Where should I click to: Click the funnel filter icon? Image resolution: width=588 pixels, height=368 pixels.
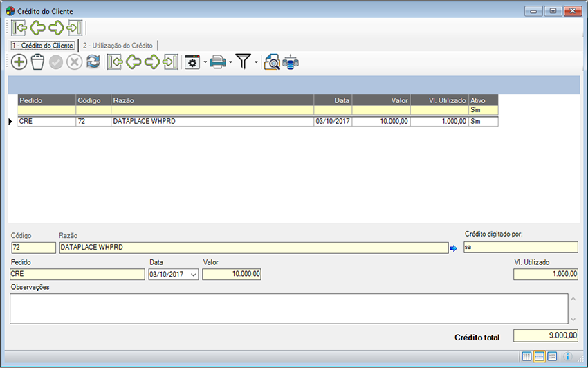click(243, 62)
